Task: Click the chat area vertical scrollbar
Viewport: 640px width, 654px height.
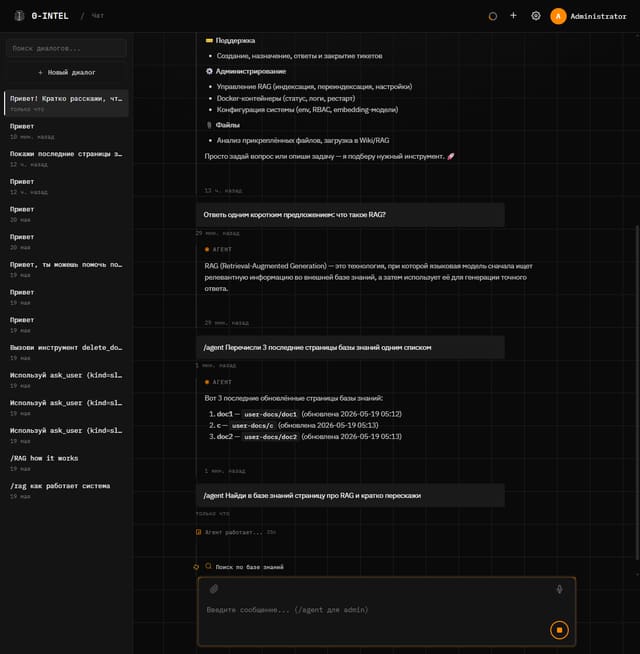Action: (x=637, y=392)
